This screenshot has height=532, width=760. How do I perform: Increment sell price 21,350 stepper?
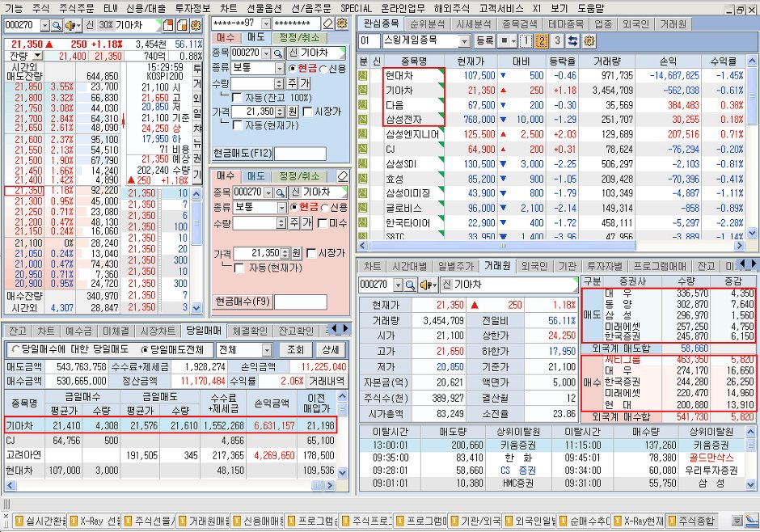coord(280,109)
